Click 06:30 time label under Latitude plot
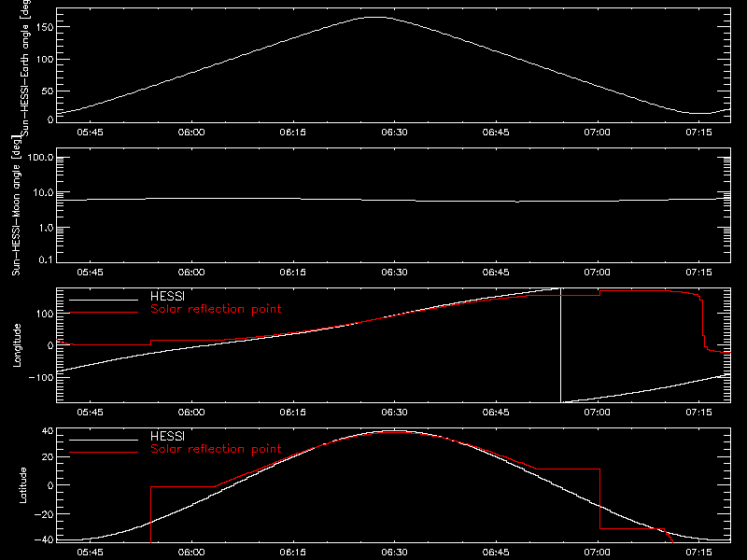 394,552
